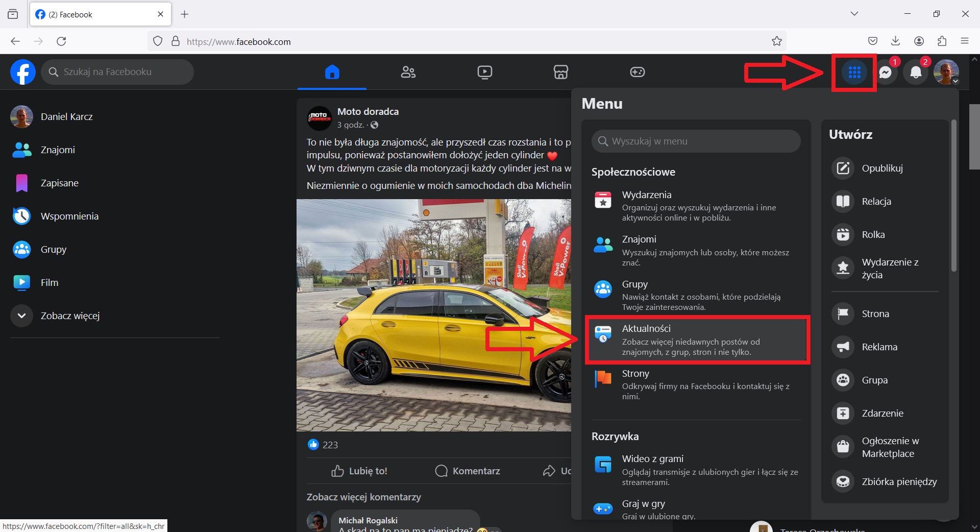980x532 pixels.
Task: Open the profile account dropdown avatar
Action: pos(946,72)
